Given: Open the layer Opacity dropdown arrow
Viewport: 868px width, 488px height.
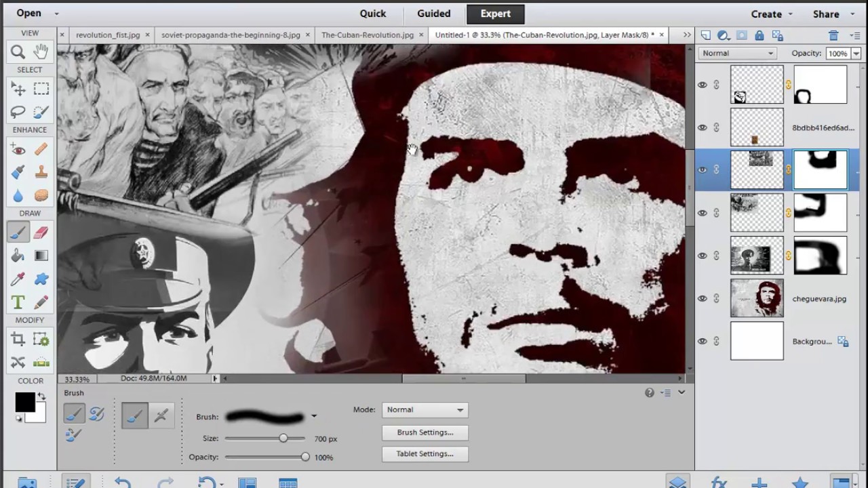Looking at the screenshot, I should pyautogui.click(x=856, y=53).
